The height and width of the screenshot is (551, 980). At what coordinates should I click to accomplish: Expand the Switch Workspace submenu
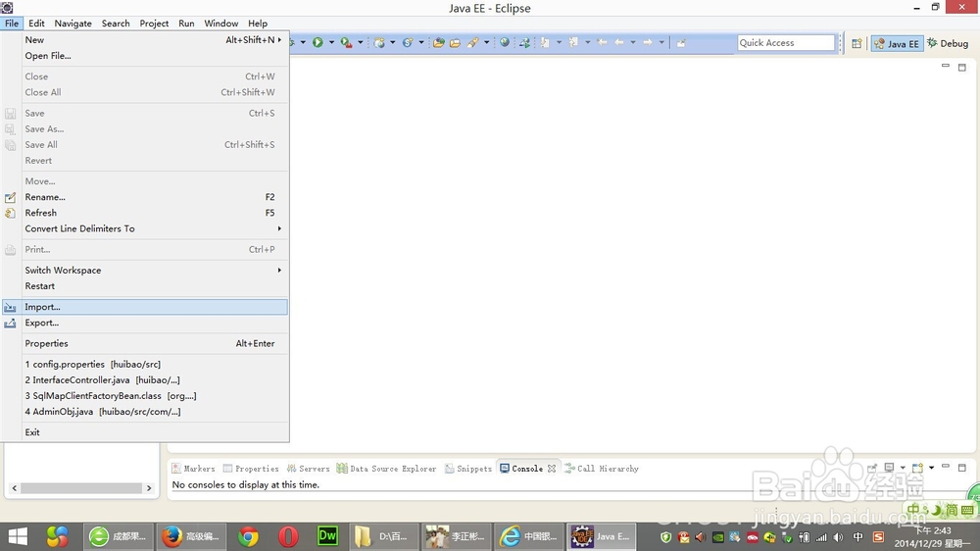pos(279,271)
